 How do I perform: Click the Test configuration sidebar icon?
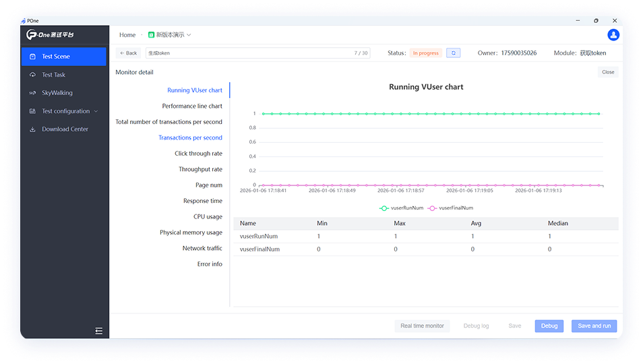(x=32, y=111)
